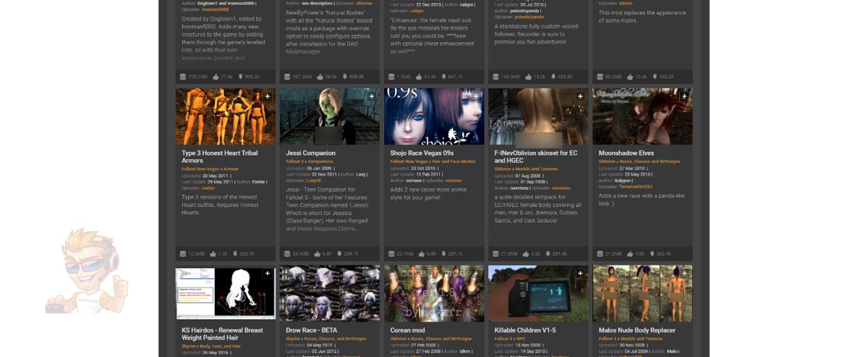Click plus icon on F-INevOblivion skinset thumbnail
Screen dimensions: 868x357
(x=580, y=96)
